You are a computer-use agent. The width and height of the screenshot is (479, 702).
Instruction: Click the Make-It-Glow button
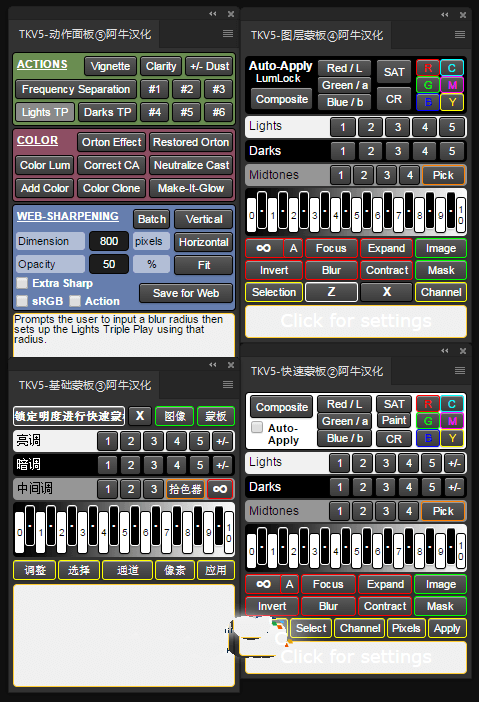tap(191, 188)
